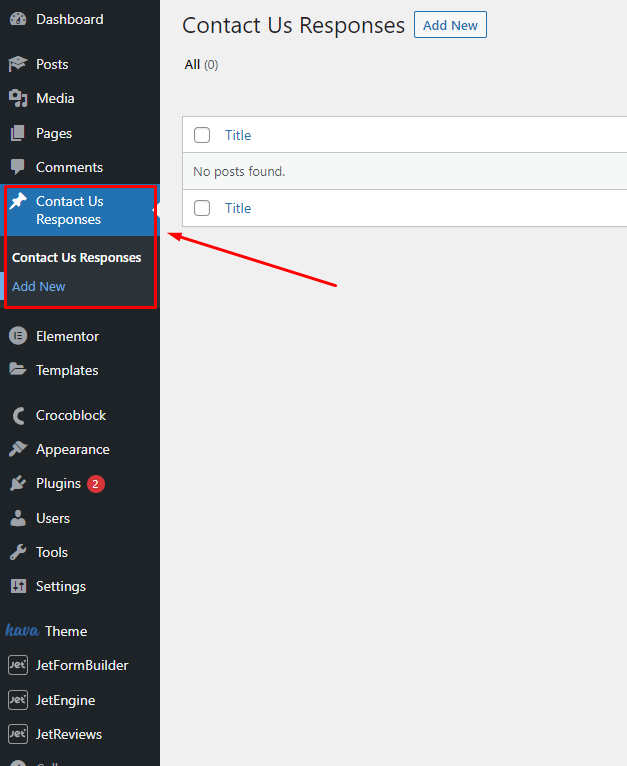
Task: Click the Plugins update count badge
Action: tap(96, 484)
